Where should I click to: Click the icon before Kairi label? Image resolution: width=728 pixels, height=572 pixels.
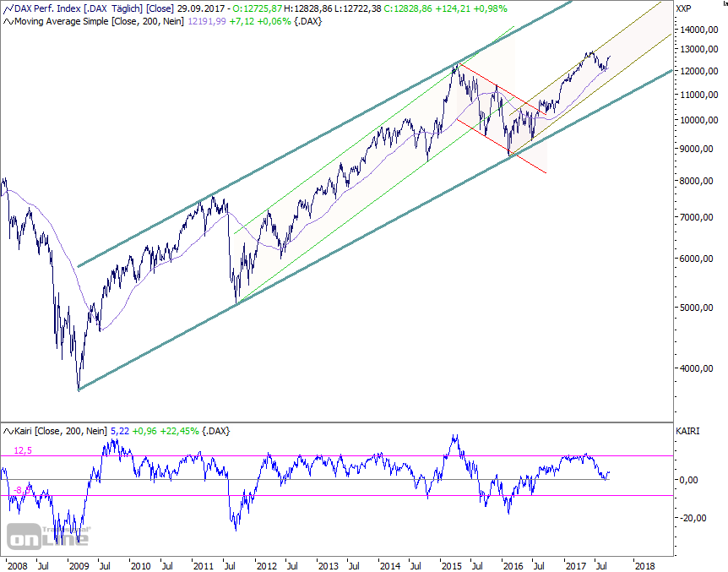click(x=8, y=431)
